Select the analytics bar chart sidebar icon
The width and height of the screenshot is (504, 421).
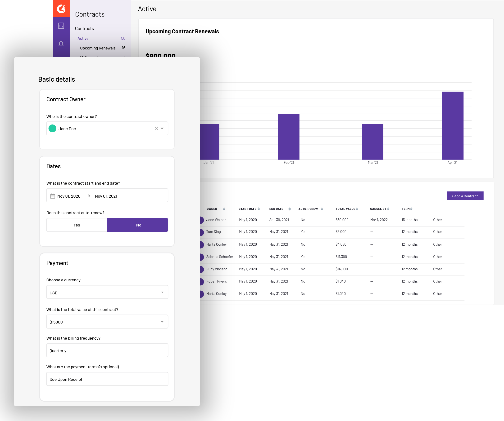(x=61, y=26)
